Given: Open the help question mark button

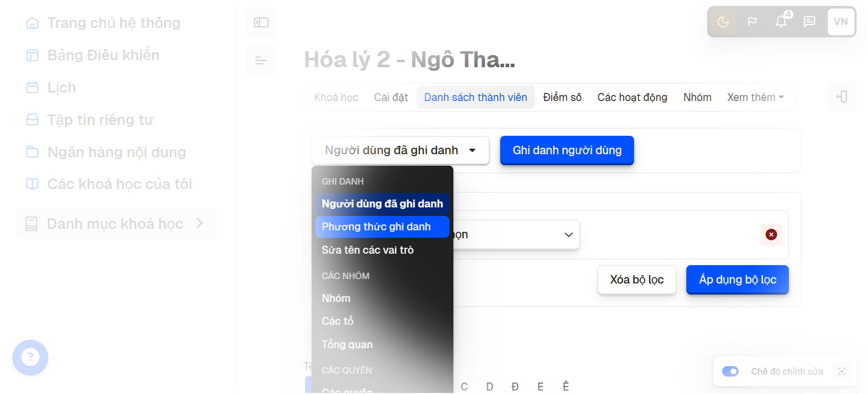Looking at the screenshot, I should tap(30, 357).
